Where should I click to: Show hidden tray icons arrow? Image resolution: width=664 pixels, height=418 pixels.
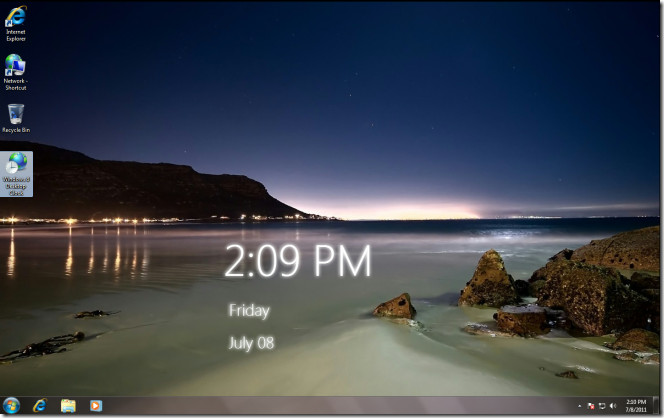pyautogui.click(x=579, y=406)
